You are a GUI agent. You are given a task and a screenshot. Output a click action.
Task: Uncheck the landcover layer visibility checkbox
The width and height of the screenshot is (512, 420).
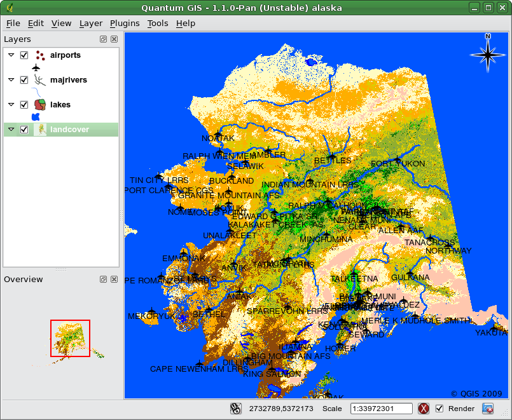(x=24, y=130)
